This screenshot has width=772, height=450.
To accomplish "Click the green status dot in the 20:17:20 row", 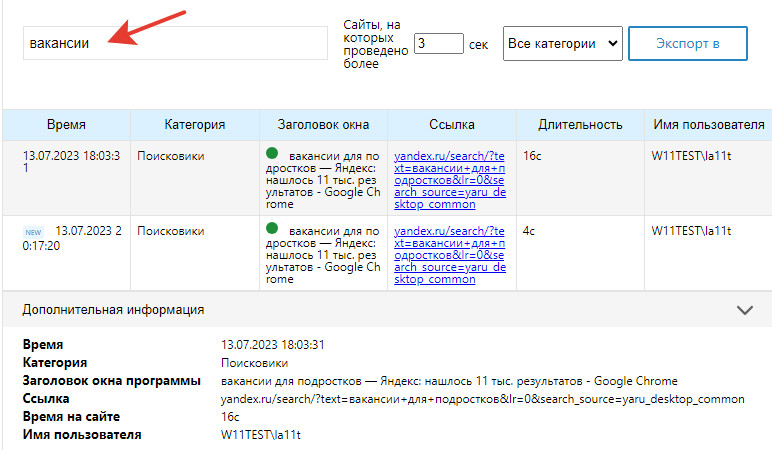I will click(272, 228).
